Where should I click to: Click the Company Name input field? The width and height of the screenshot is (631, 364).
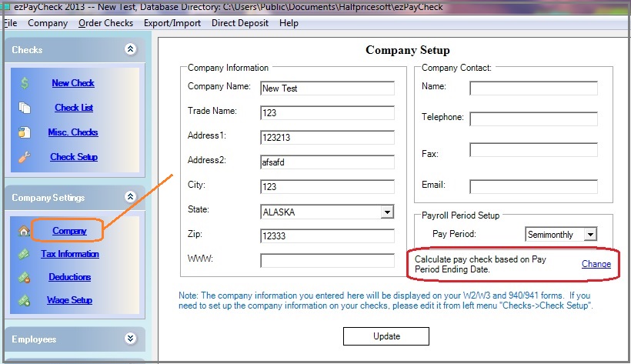tap(327, 88)
